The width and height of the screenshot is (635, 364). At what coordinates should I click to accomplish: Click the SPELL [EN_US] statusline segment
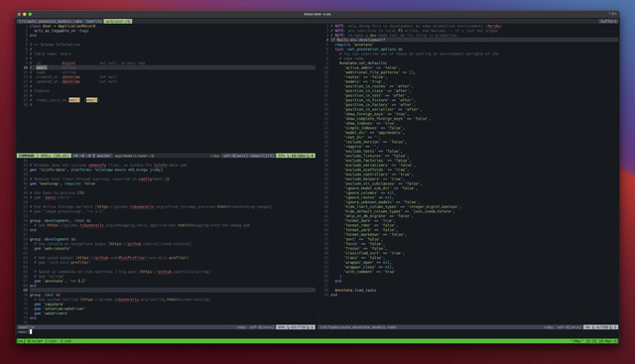tap(55, 156)
